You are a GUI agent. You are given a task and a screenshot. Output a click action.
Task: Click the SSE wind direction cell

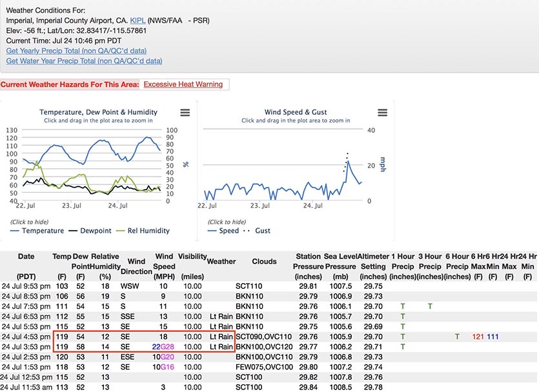128,317
